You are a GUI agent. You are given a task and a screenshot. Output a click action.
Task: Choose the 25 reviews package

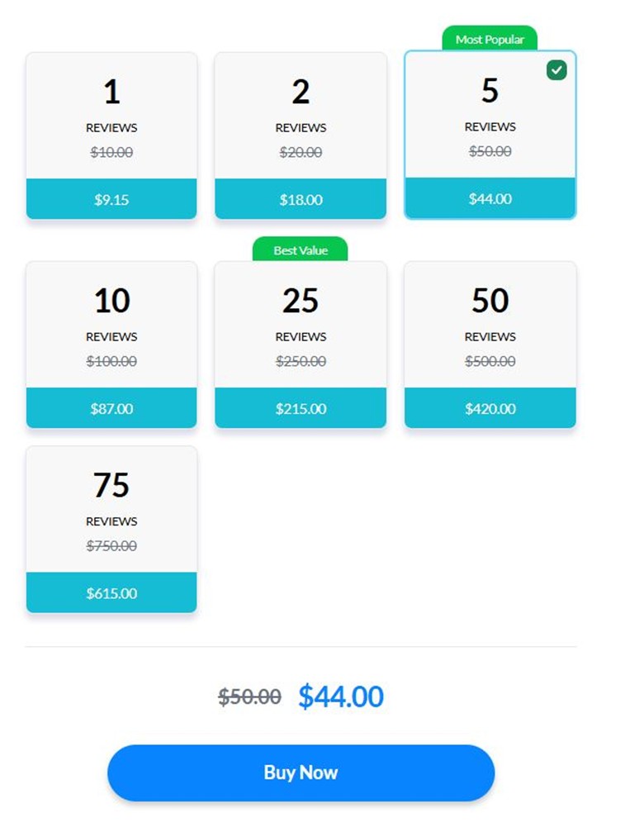[x=301, y=325]
